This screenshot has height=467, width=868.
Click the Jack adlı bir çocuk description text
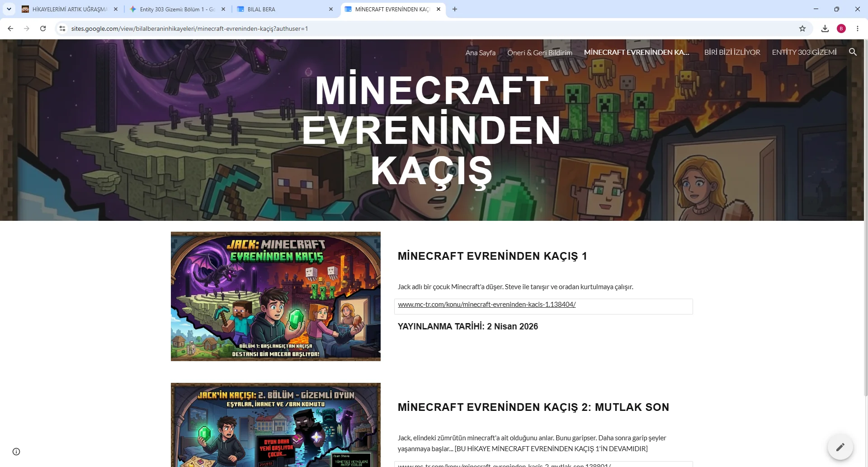coord(515,287)
